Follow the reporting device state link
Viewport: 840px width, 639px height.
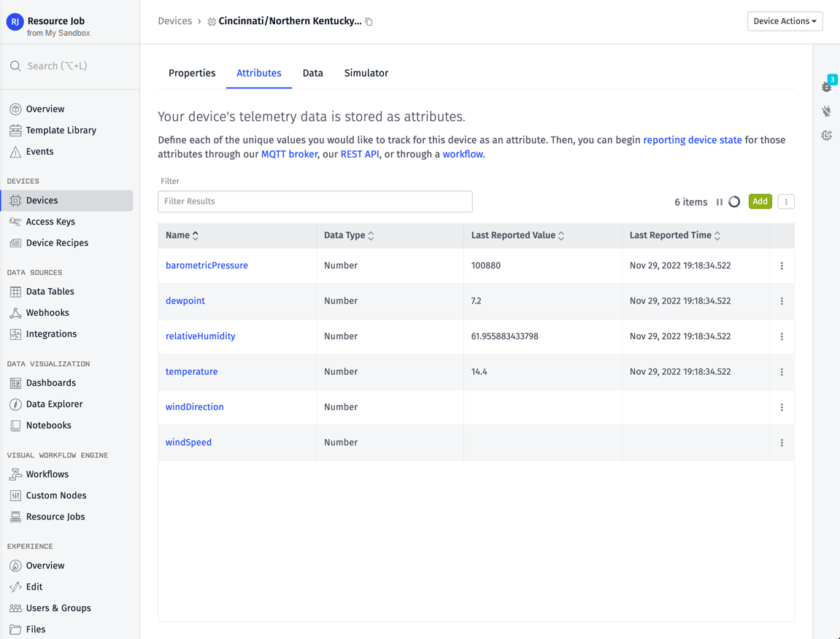point(692,140)
